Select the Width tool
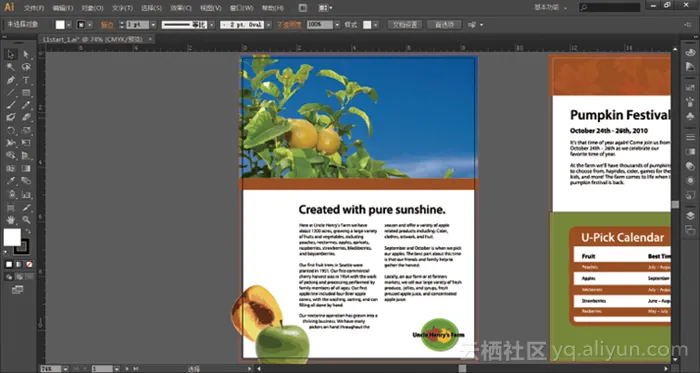 click(x=11, y=143)
